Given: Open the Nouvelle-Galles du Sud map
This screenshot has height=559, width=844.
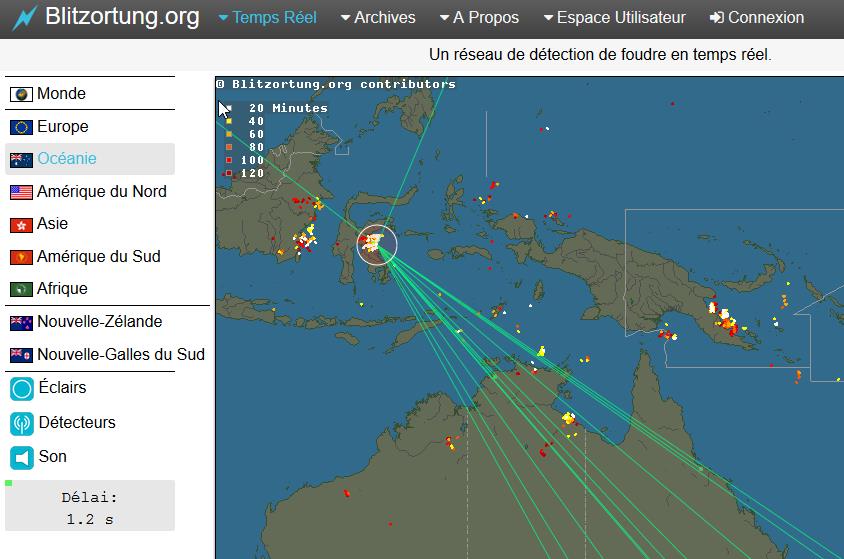Looking at the screenshot, I should 121,355.
